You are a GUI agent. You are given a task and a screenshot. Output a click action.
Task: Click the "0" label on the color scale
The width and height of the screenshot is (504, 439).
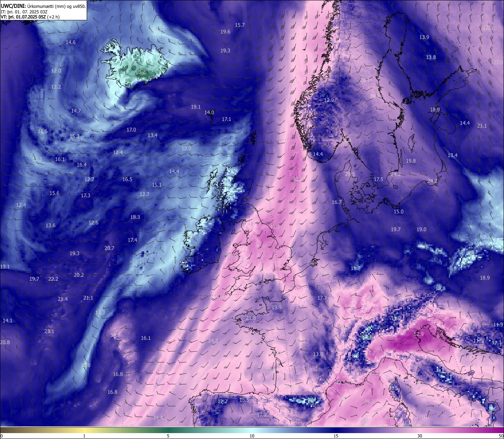click(x=2, y=436)
